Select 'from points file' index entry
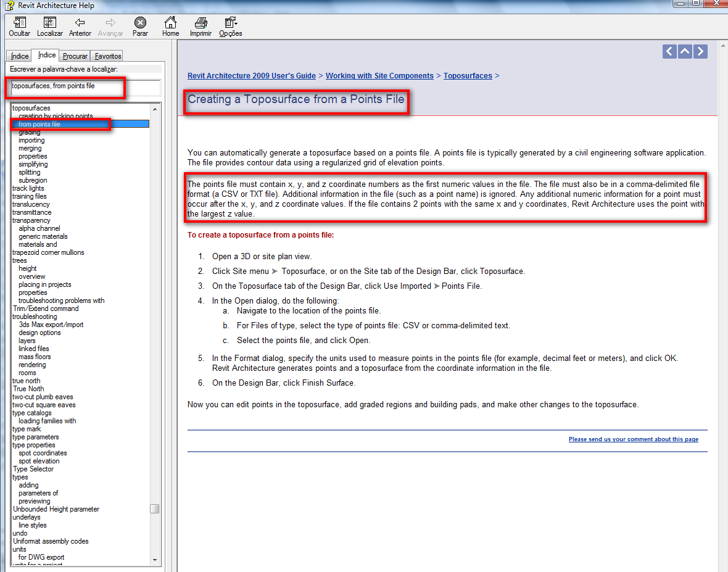This screenshot has height=572, width=728. [x=39, y=124]
